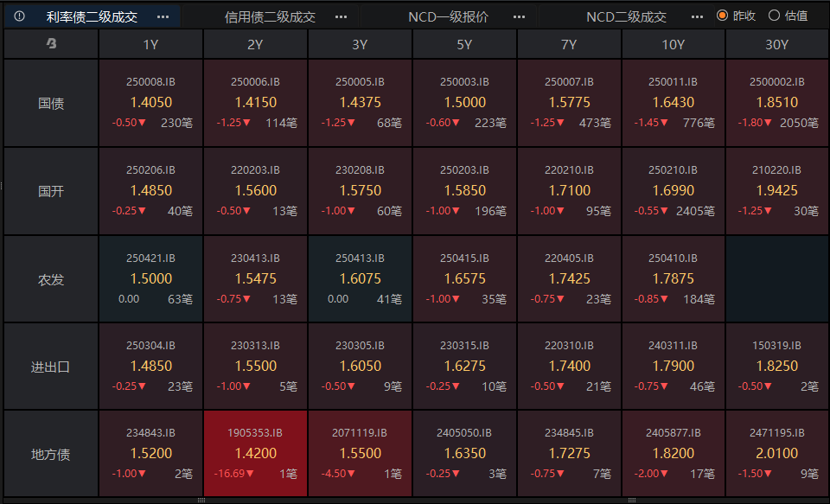This screenshot has width=830, height=504.
Task: Select the 国债 30Y cell 2500002.IB
Action: point(777,103)
